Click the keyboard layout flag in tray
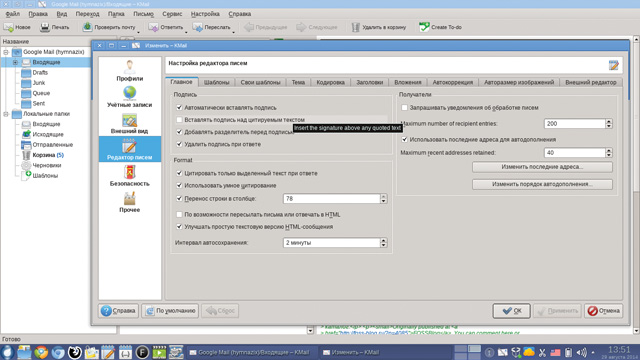This screenshot has width=640, height=360. coord(556,352)
